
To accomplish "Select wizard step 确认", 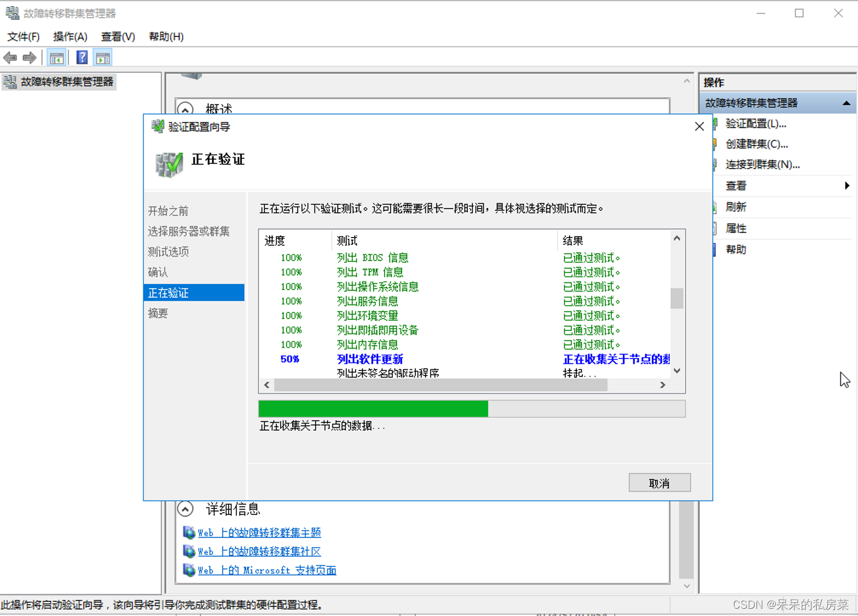I will pyautogui.click(x=158, y=272).
